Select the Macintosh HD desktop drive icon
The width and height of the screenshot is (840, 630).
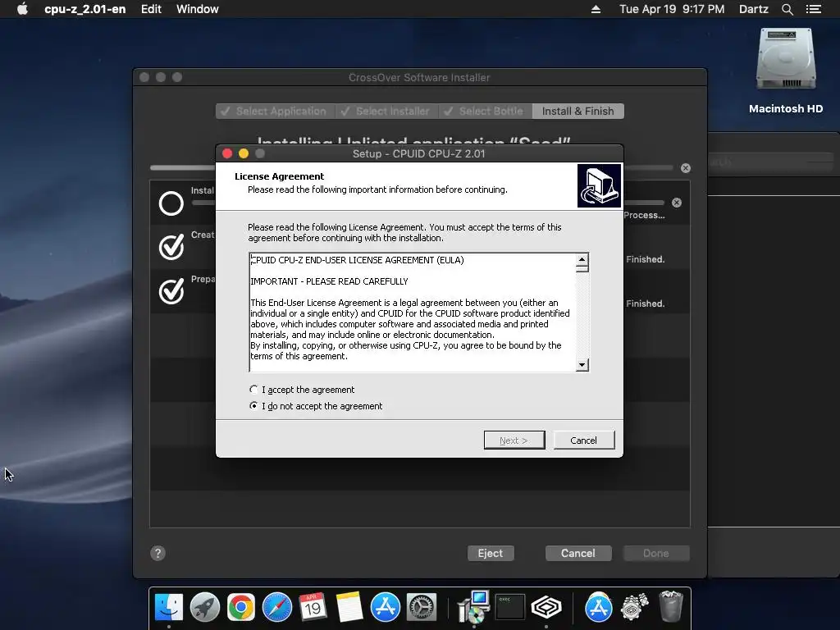[786, 59]
